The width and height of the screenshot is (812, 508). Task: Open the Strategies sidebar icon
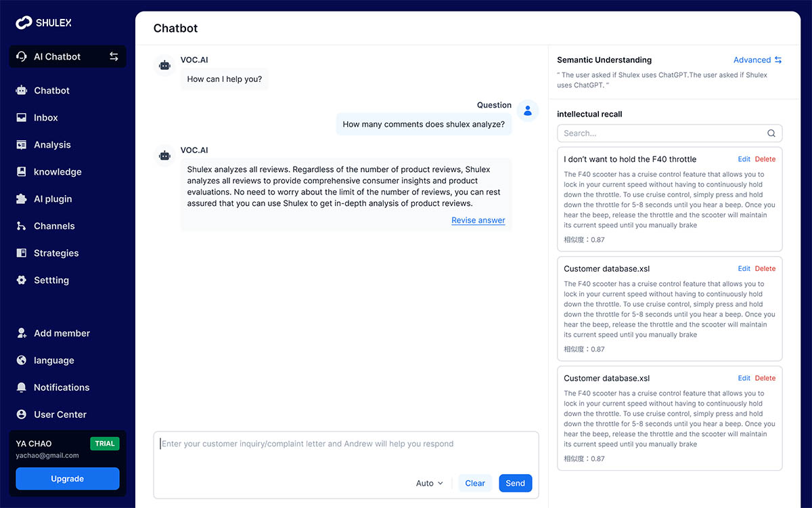22,253
